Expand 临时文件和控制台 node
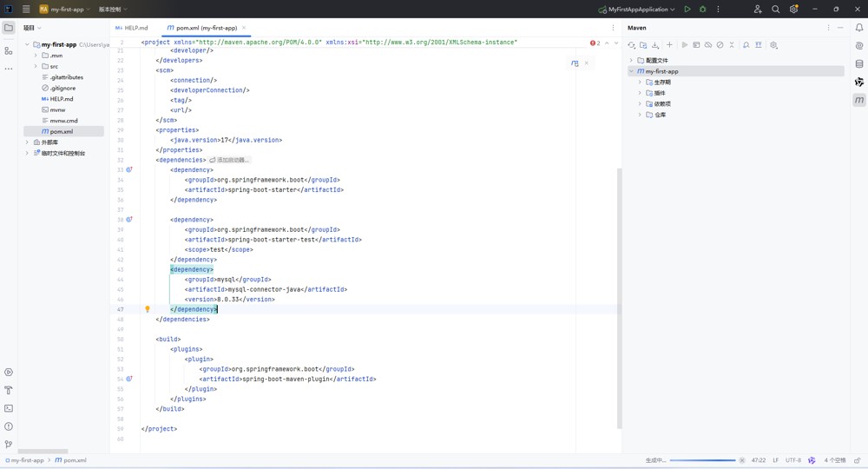The width and height of the screenshot is (868, 469). [x=27, y=153]
